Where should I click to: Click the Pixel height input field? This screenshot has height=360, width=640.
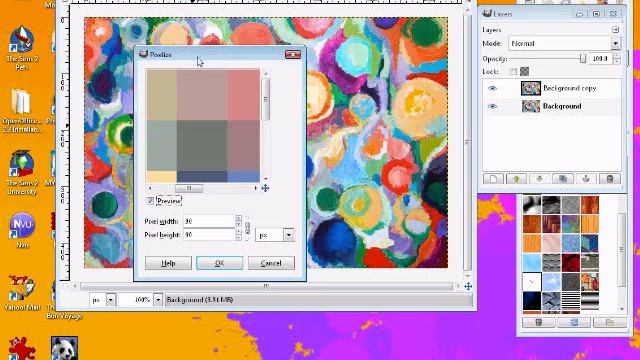tap(209, 235)
